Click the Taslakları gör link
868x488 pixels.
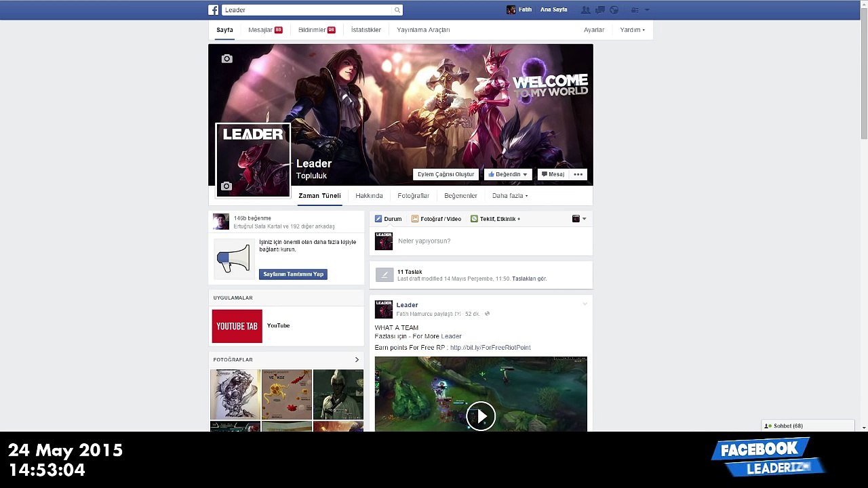(529, 279)
